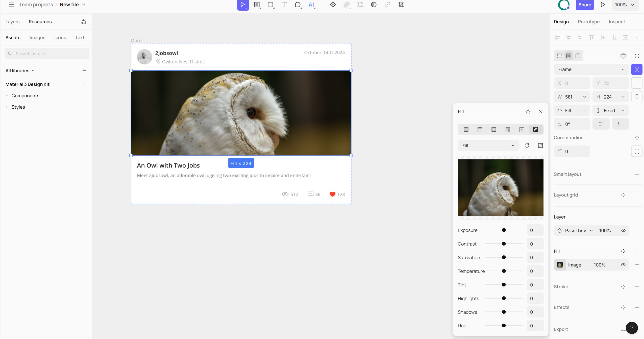Click the plugin icon beside Resources
Screen dimensions: 644x339
pyautogui.click(x=84, y=22)
